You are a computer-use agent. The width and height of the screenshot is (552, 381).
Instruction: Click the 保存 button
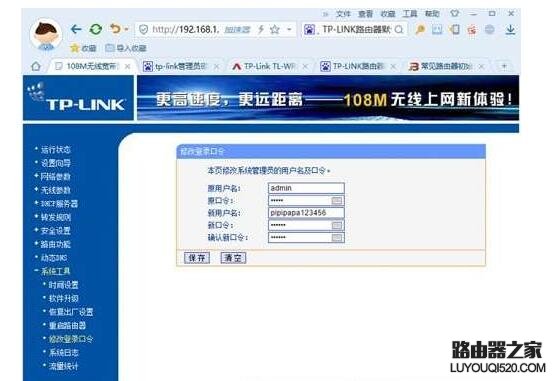pyautogui.click(x=197, y=258)
